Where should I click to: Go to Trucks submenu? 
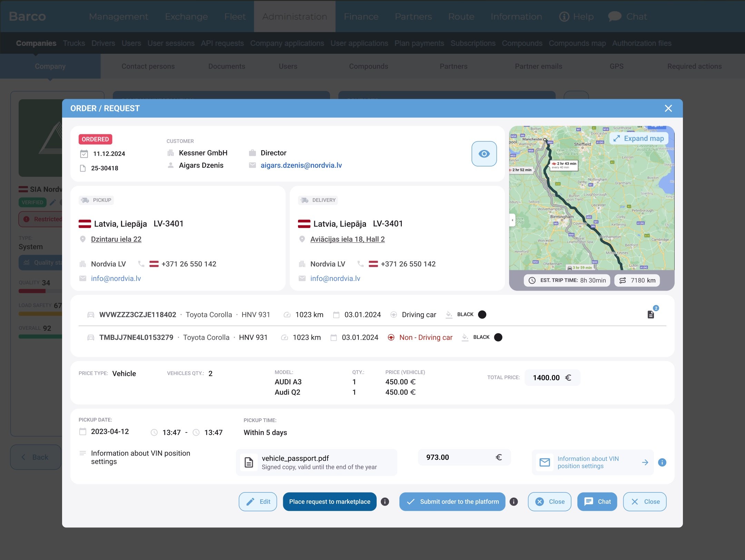74,43
